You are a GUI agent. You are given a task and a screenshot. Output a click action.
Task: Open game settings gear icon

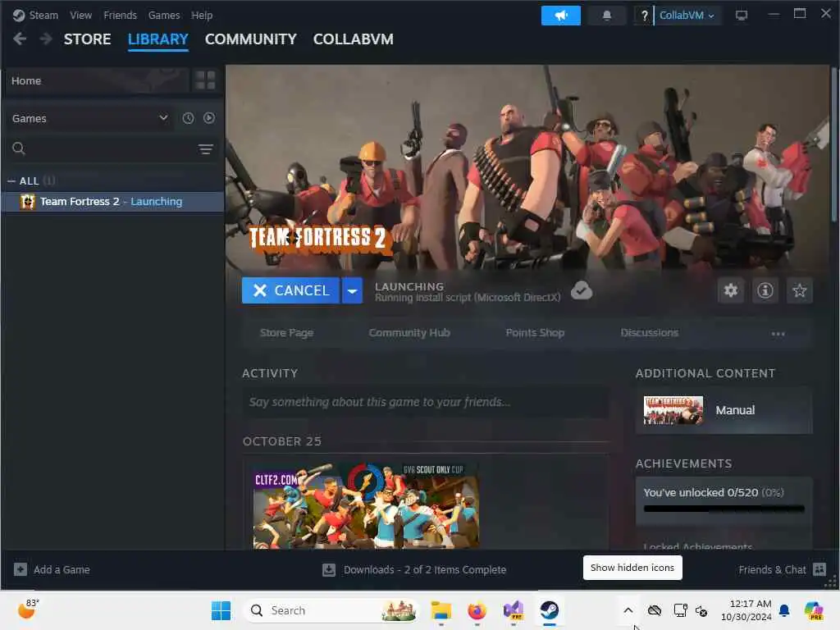[731, 290]
